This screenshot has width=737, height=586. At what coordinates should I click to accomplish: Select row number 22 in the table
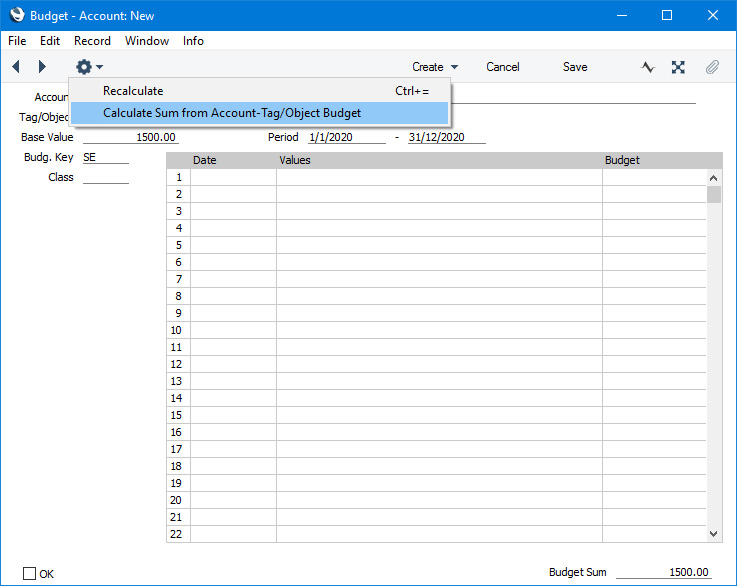click(x=179, y=534)
